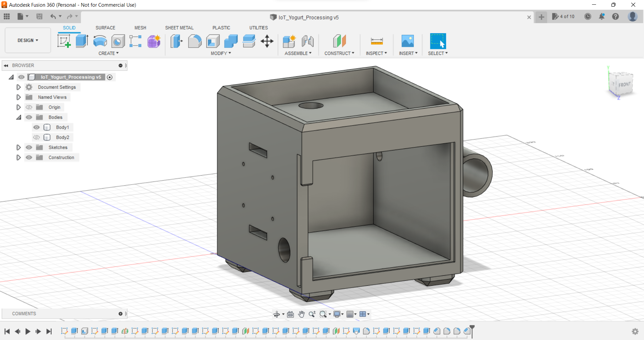Select the Press Pull tool
This screenshot has height=340, width=644.
pos(176,41)
